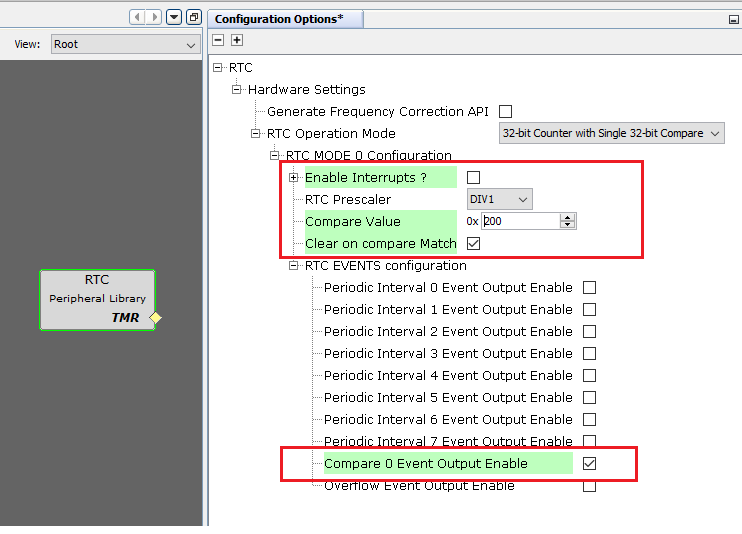Viewport: 742px width, 534px height.
Task: Enable Periodic Interval 3 Event Output
Action: click(x=589, y=354)
